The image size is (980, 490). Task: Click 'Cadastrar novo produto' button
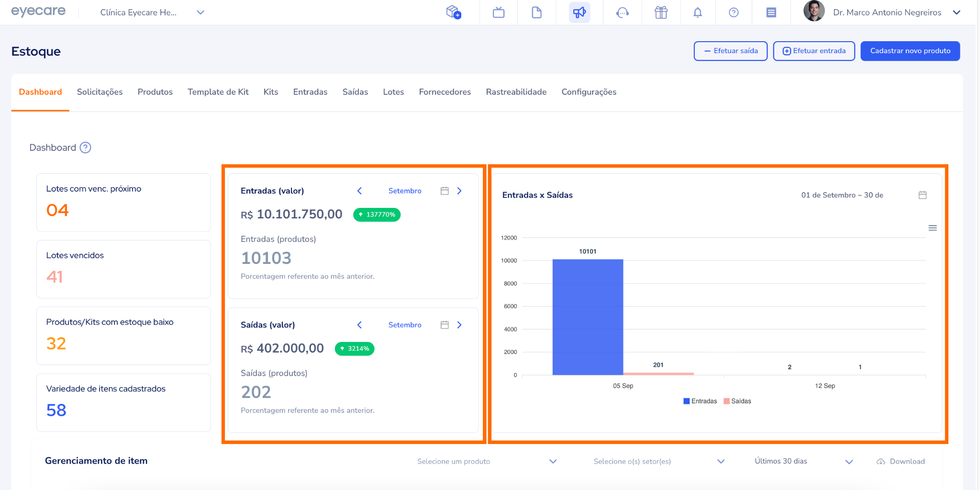tap(910, 51)
